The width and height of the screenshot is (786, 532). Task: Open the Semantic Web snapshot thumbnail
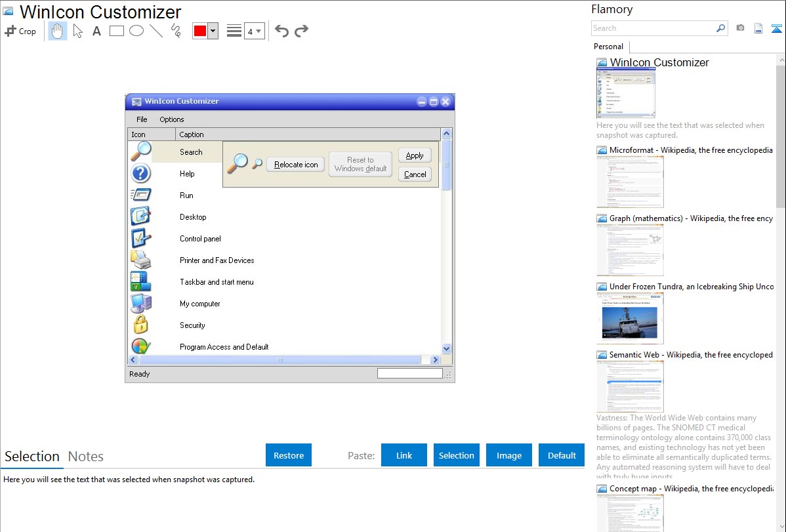click(630, 386)
